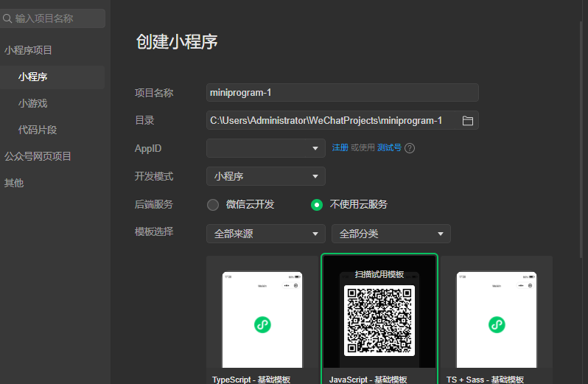Click the 创建小程序 heading

(x=177, y=41)
